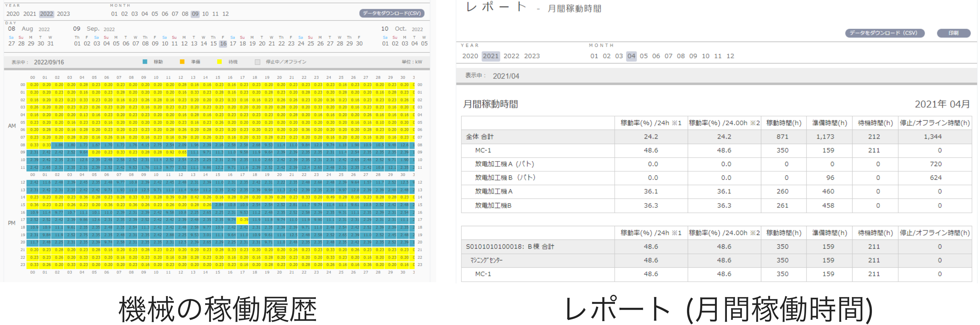
Task: Click the orange 準備 legend swatch
Action: pyautogui.click(x=182, y=62)
